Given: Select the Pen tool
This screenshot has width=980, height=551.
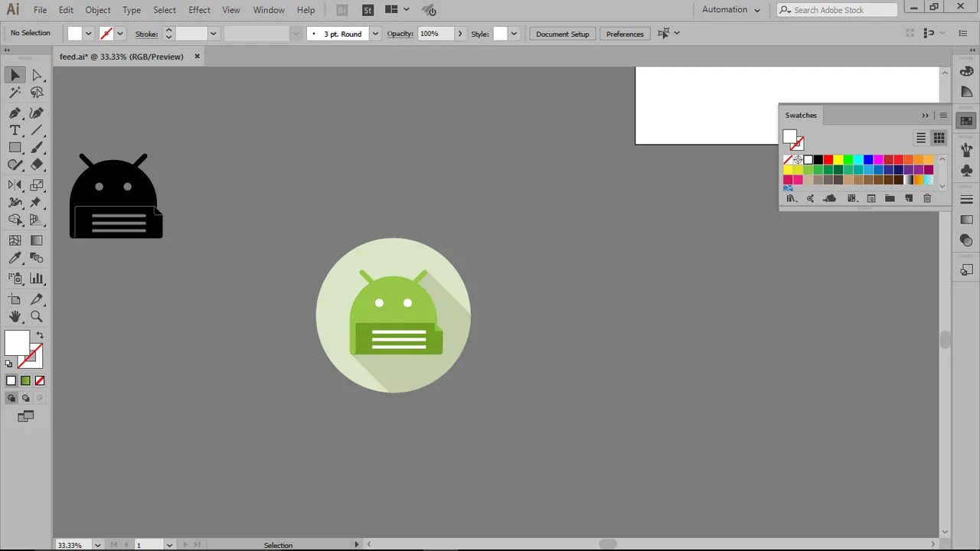Looking at the screenshot, I should [x=15, y=112].
